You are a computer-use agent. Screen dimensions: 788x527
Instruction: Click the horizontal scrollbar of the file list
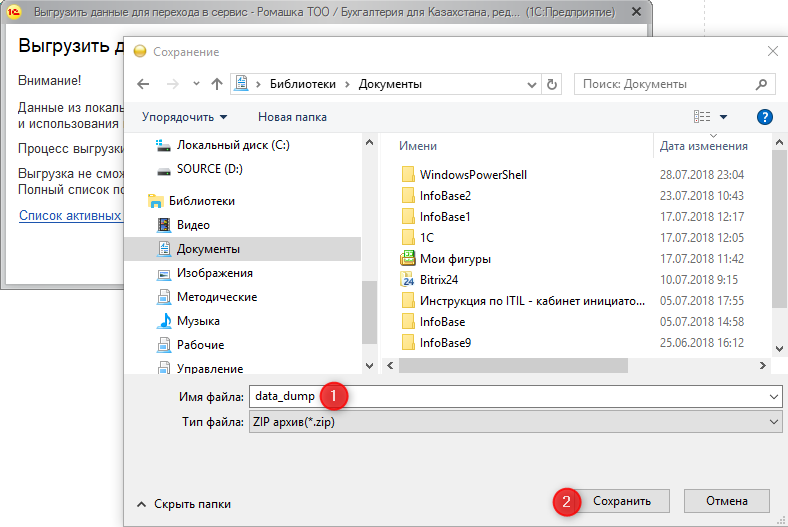tap(513, 365)
